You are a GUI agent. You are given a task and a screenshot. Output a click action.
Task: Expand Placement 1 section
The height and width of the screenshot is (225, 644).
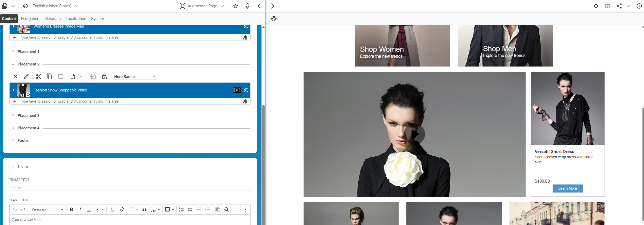[13, 52]
